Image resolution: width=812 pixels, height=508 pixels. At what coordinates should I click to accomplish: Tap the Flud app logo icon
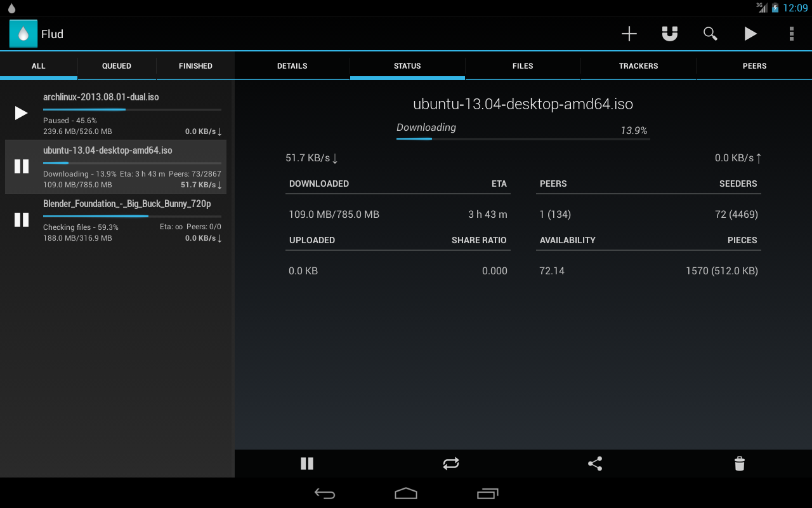(23, 34)
